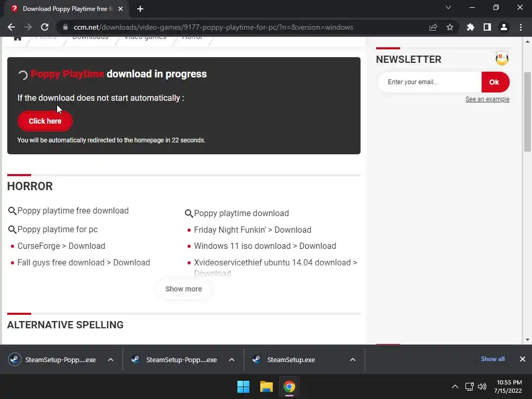
Task: Expand options for second SteamSetup-Popp download
Action: pos(232,360)
